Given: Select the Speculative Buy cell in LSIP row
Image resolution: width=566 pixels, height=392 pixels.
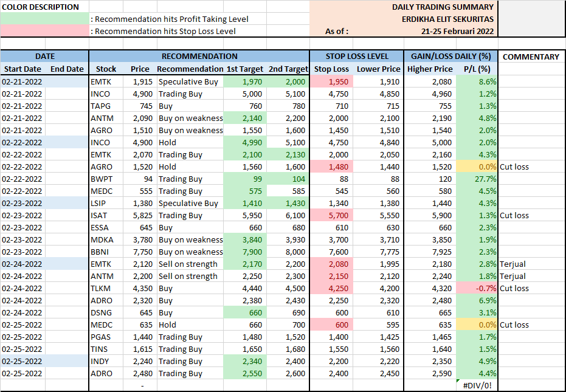Looking at the screenshot, I should (x=189, y=203).
